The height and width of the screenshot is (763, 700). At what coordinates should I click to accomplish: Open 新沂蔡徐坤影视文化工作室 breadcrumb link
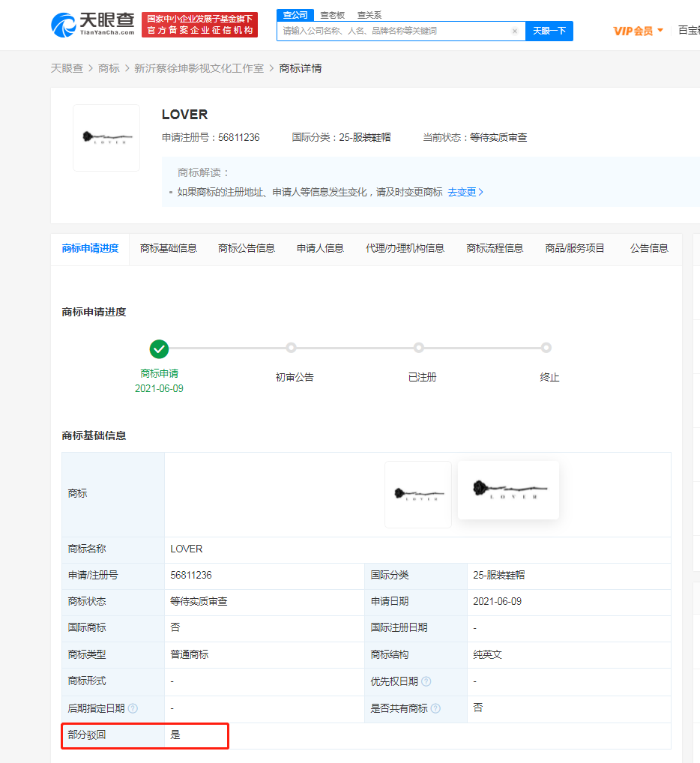tap(199, 69)
